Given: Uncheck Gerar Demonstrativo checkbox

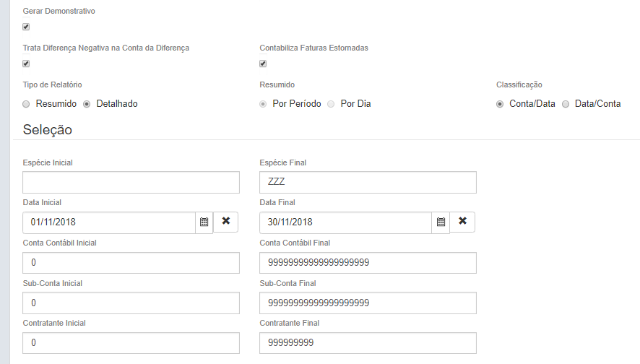Looking at the screenshot, I should [26, 27].
